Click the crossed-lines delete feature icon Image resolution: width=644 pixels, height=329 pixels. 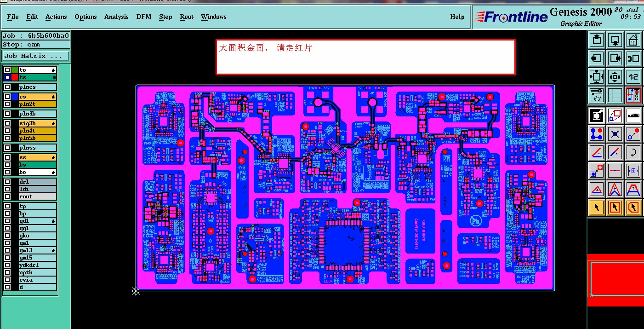pyautogui.click(x=615, y=134)
